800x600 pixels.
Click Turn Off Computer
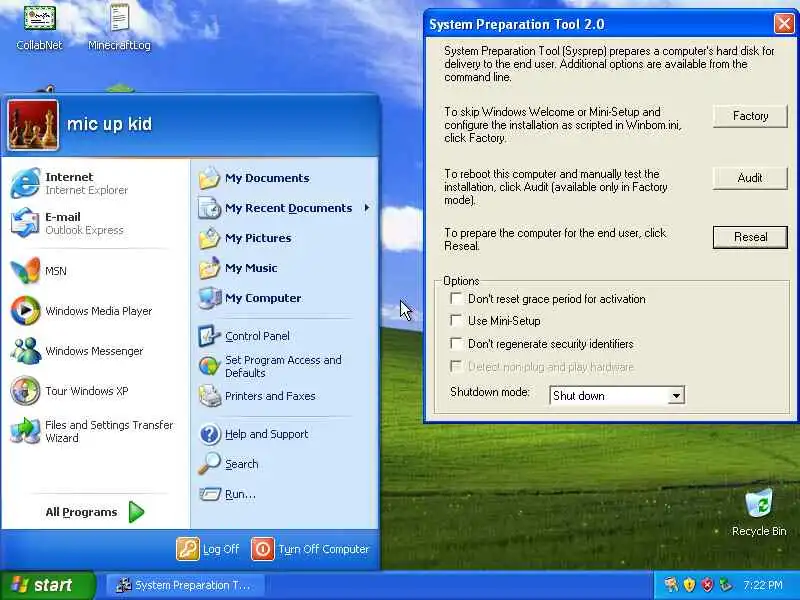point(310,549)
